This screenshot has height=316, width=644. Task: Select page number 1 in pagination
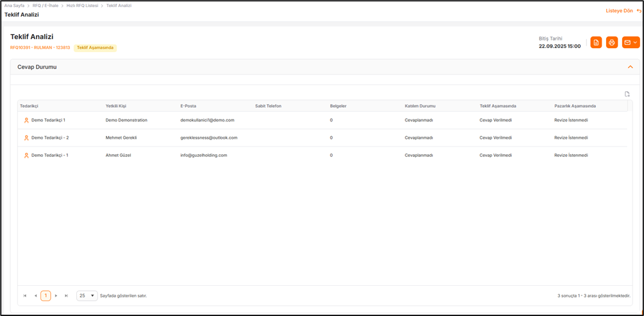click(46, 296)
